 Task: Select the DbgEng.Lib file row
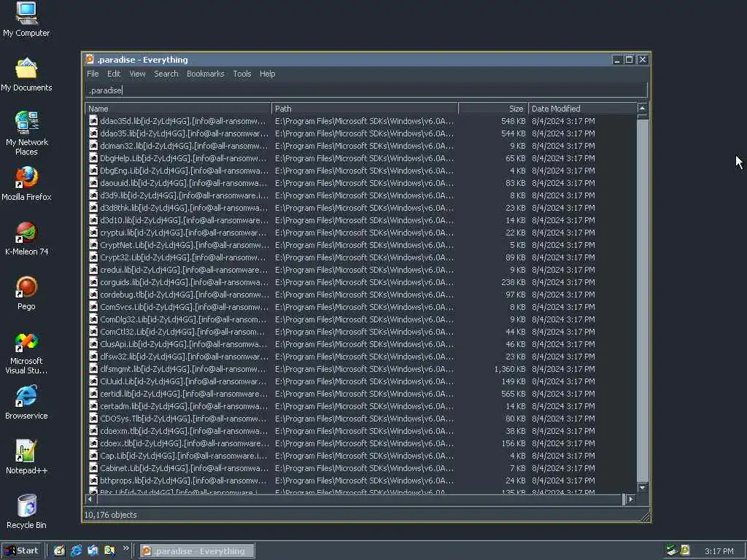(360, 171)
